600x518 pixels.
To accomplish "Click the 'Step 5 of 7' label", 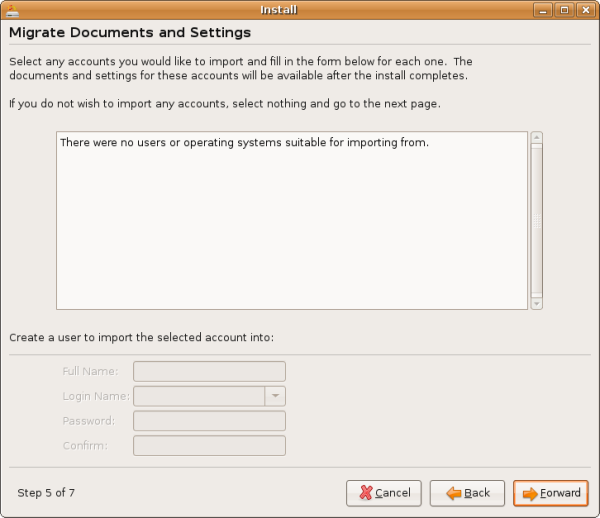I will pos(46,493).
